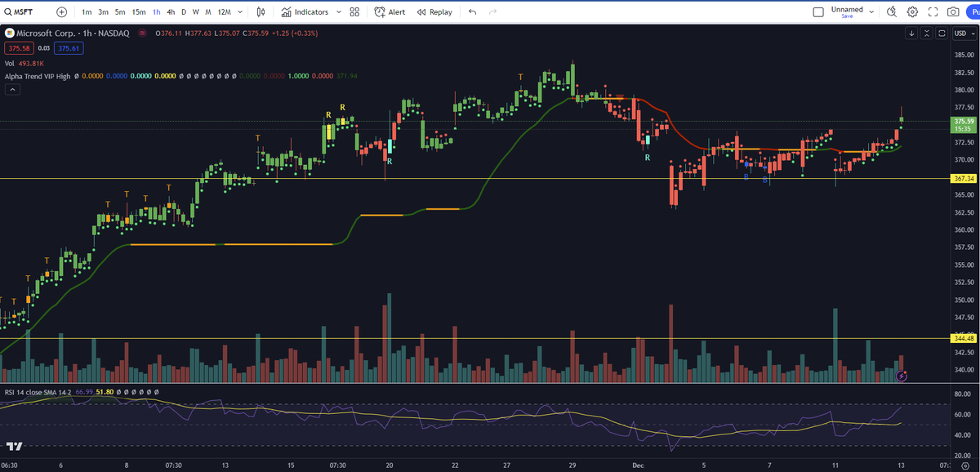
Task: Enter fullscreen mode
Action: click(x=933, y=12)
